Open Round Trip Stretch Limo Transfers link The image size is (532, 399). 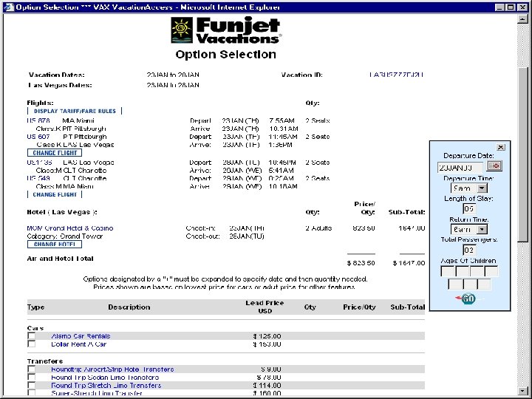106,386
